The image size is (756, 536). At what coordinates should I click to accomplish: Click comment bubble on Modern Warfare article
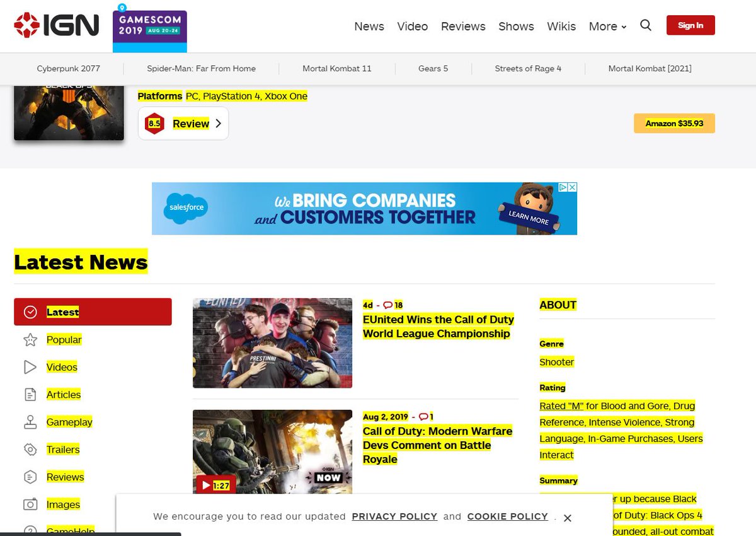(x=423, y=417)
